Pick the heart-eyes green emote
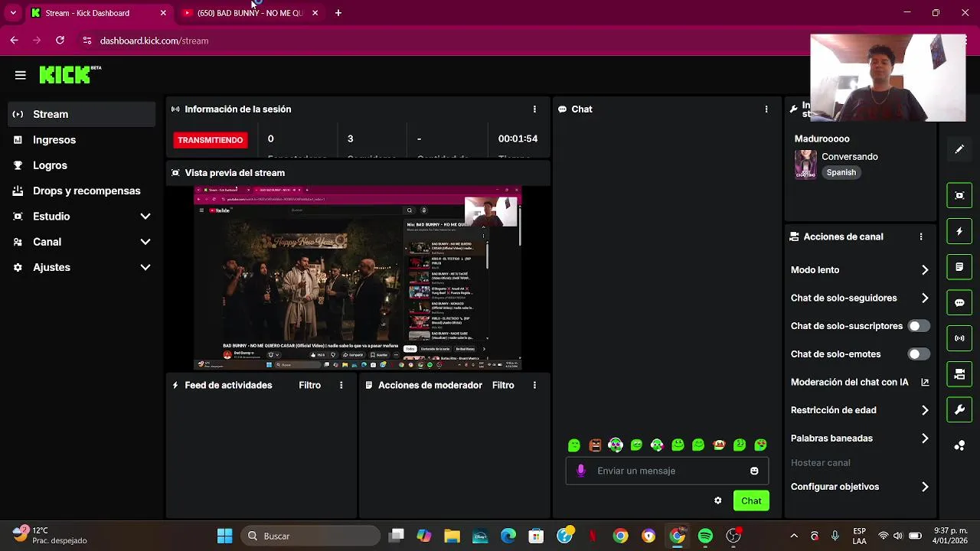The height and width of the screenshot is (551, 980). (x=760, y=445)
